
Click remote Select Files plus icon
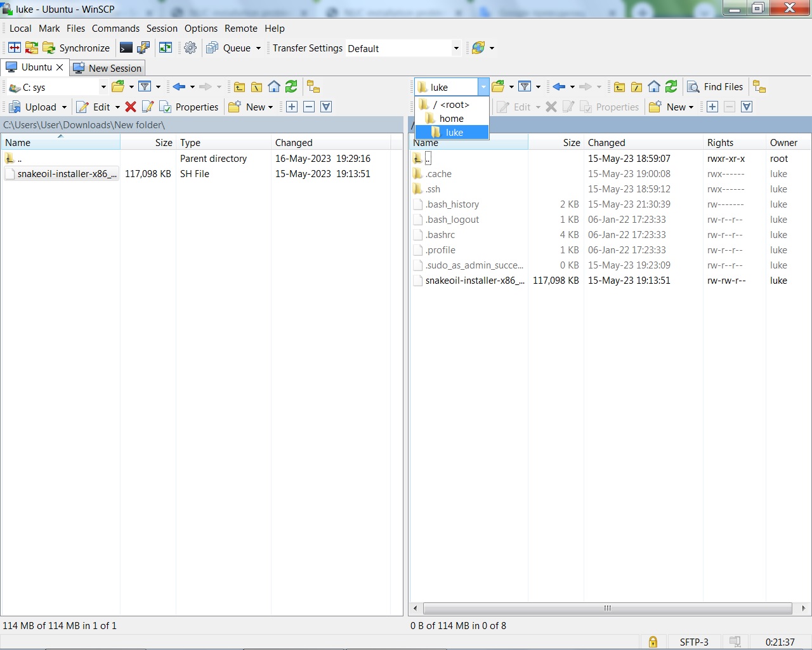pyautogui.click(x=712, y=107)
